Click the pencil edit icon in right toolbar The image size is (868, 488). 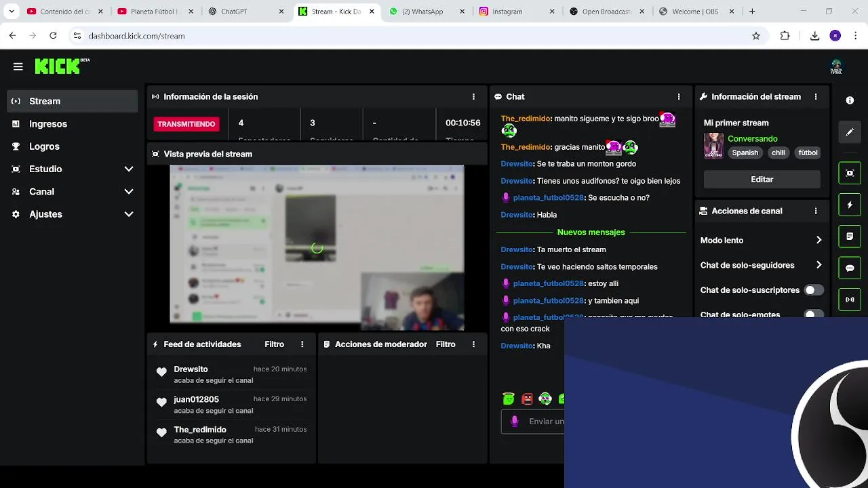(x=850, y=132)
